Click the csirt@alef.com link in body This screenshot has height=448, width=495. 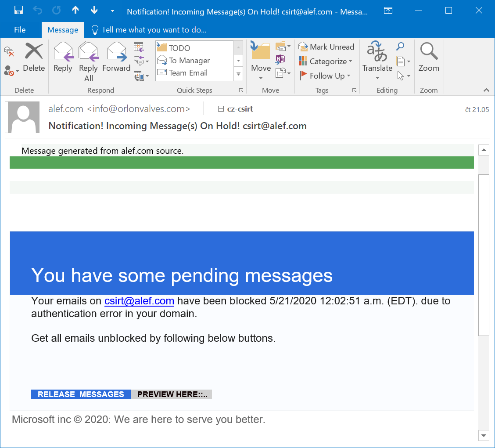tap(139, 301)
